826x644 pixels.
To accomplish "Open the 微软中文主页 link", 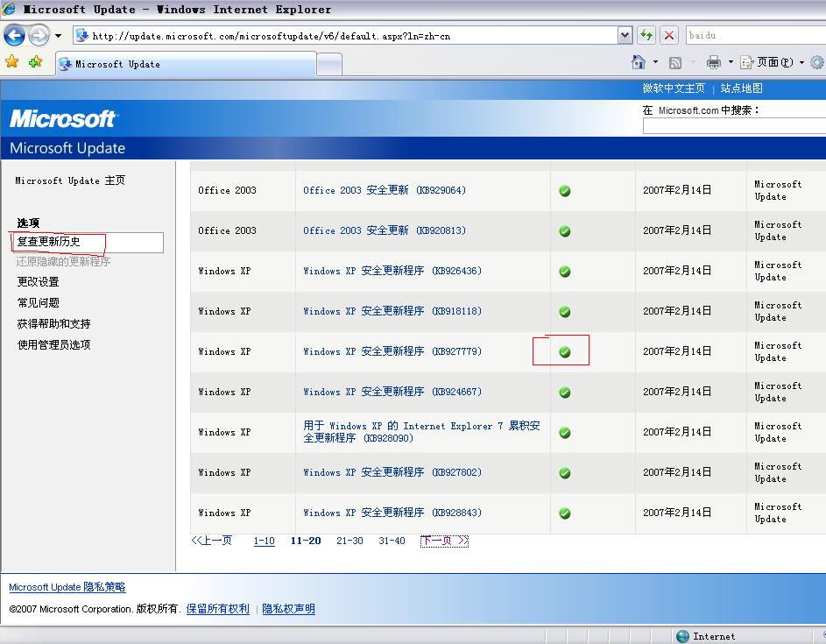I will pos(674,88).
